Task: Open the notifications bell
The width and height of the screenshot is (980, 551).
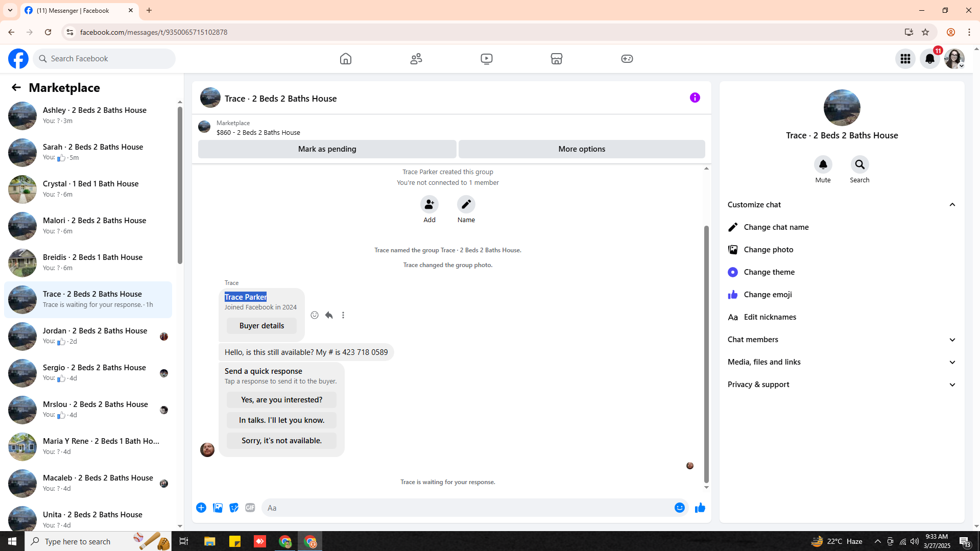Action: coord(930,59)
